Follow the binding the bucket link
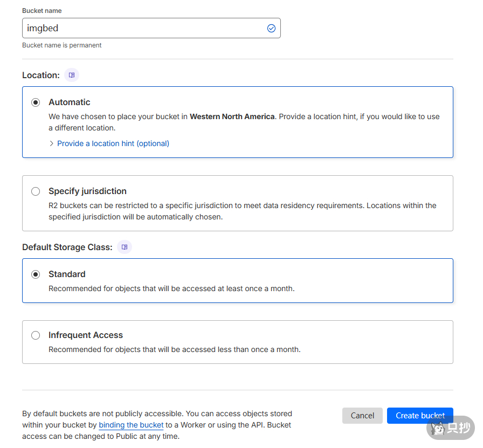Image resolution: width=483 pixels, height=448 pixels. tap(131, 425)
